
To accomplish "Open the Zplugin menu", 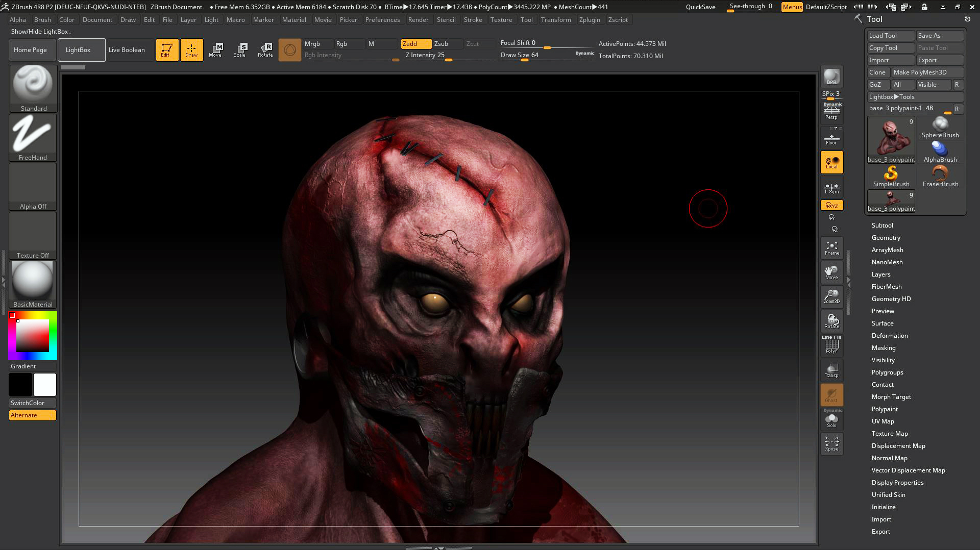I will click(589, 20).
